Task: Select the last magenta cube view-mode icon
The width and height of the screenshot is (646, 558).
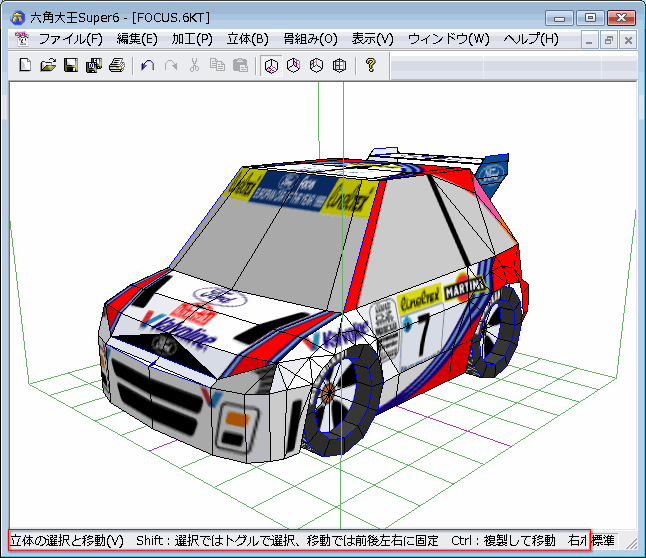Action: point(339,66)
